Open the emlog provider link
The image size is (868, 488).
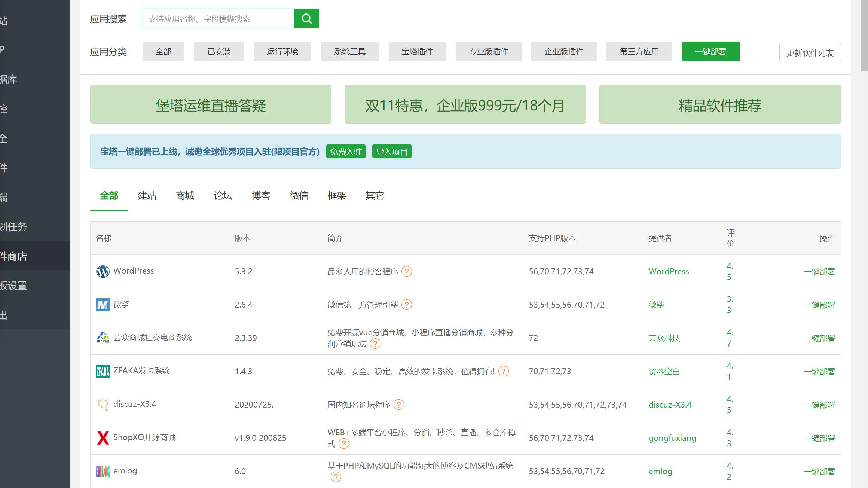pyautogui.click(x=660, y=472)
